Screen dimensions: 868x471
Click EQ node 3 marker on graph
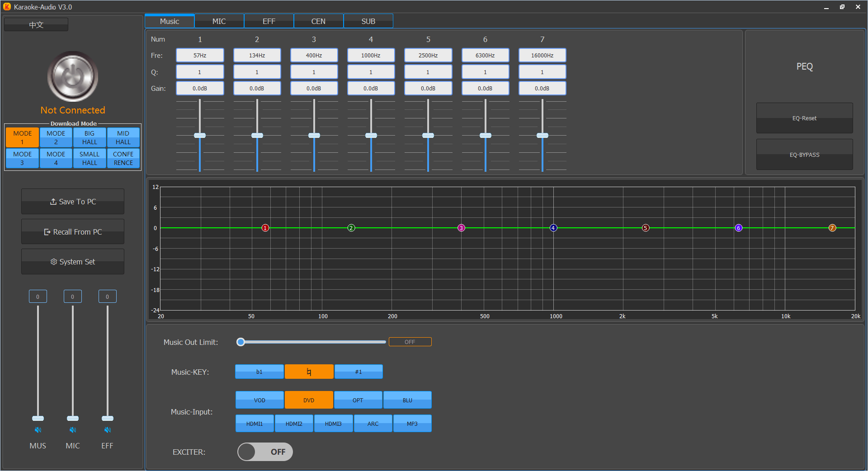tap(461, 228)
